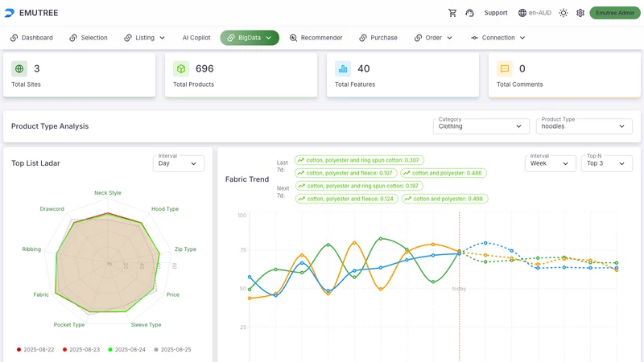The width and height of the screenshot is (644, 362).
Task: Expand the BigData menu
Action: coord(250,38)
